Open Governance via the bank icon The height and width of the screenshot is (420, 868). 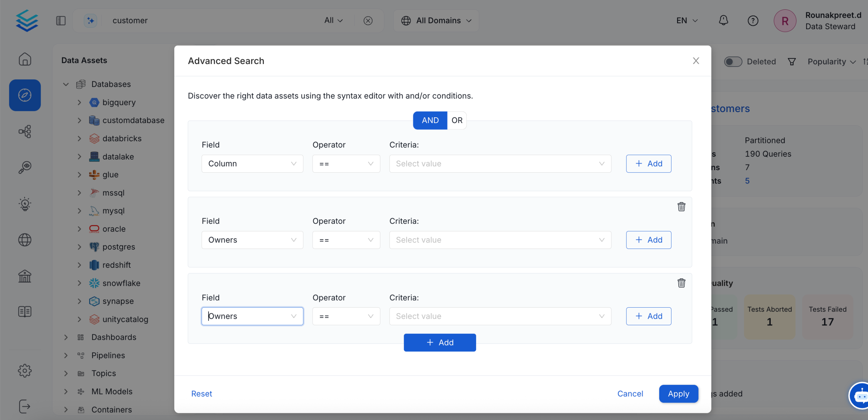[x=25, y=276]
